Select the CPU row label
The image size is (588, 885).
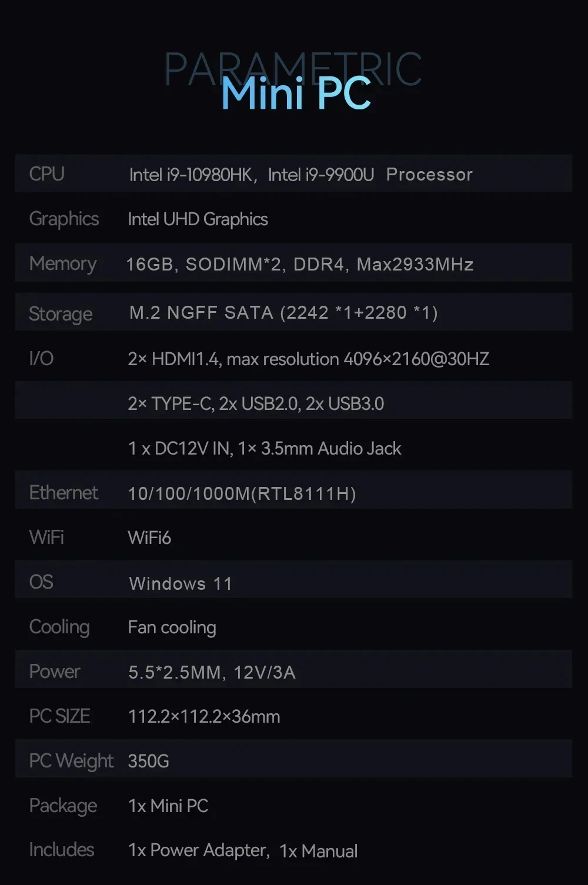pyautogui.click(x=46, y=174)
